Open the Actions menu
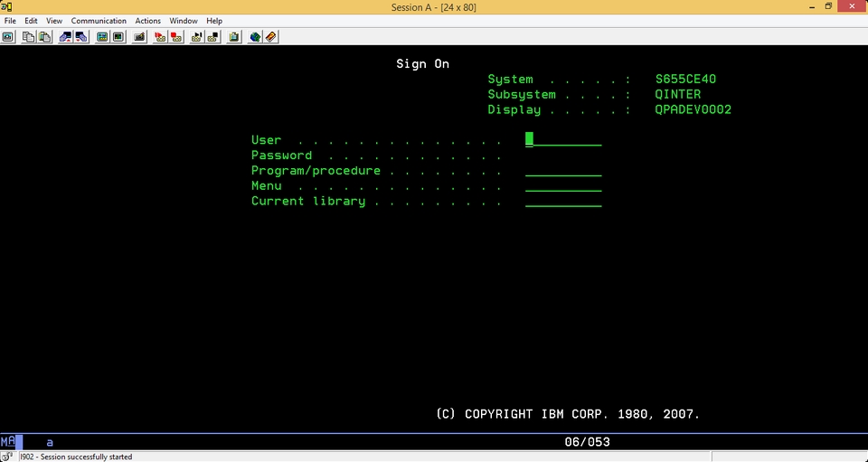The width and height of the screenshot is (868, 462). 147,21
